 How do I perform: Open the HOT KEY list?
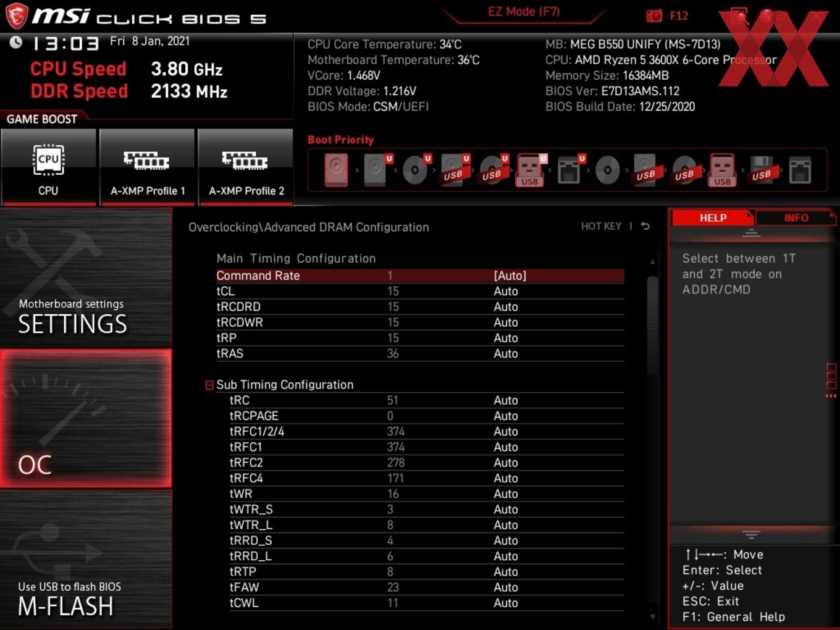(x=601, y=226)
